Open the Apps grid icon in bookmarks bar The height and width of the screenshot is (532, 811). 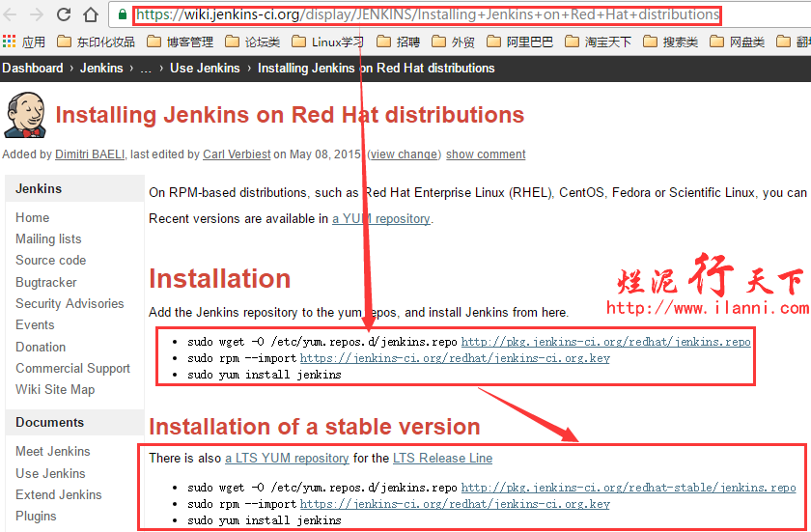9,42
